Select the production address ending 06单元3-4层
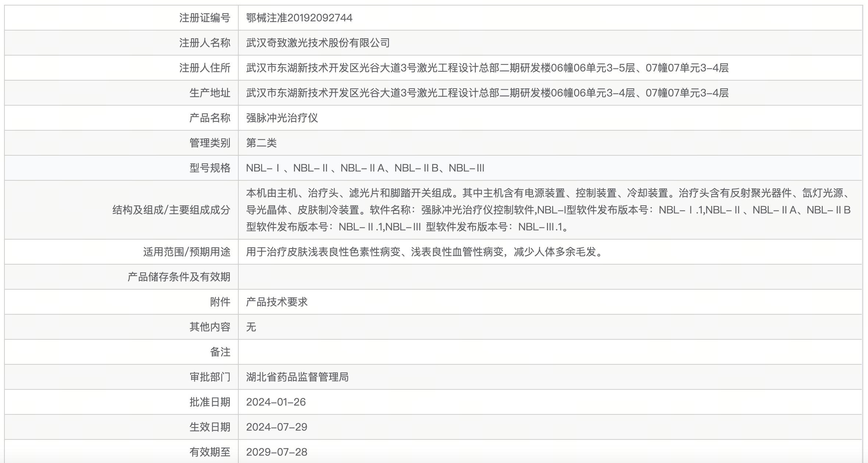This screenshot has width=868, height=463. [x=487, y=93]
